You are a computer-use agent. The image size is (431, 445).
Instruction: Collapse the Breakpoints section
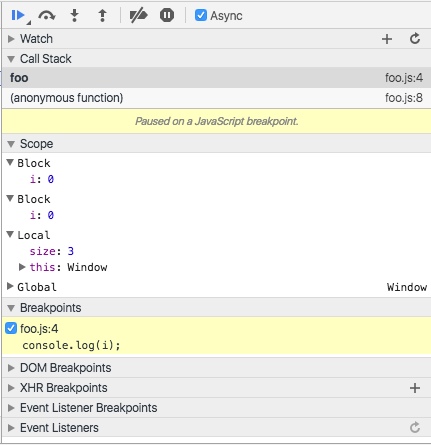(x=11, y=308)
